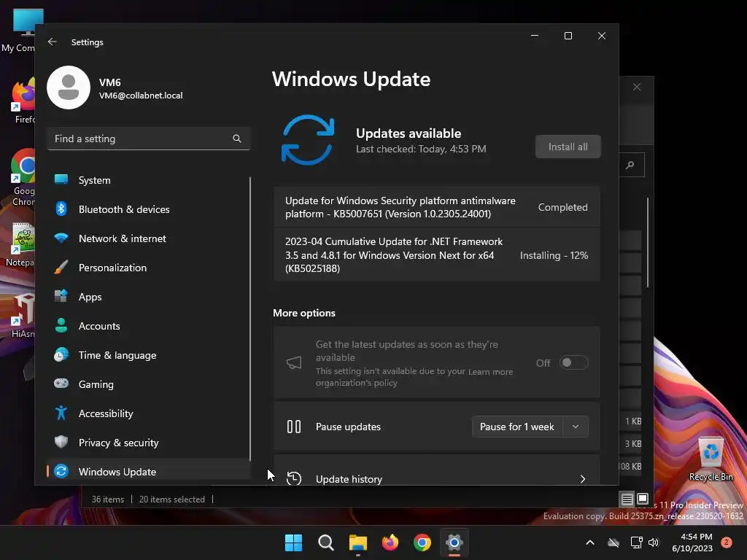Open the Gaming controller icon
The image size is (747, 560).
pyautogui.click(x=61, y=384)
